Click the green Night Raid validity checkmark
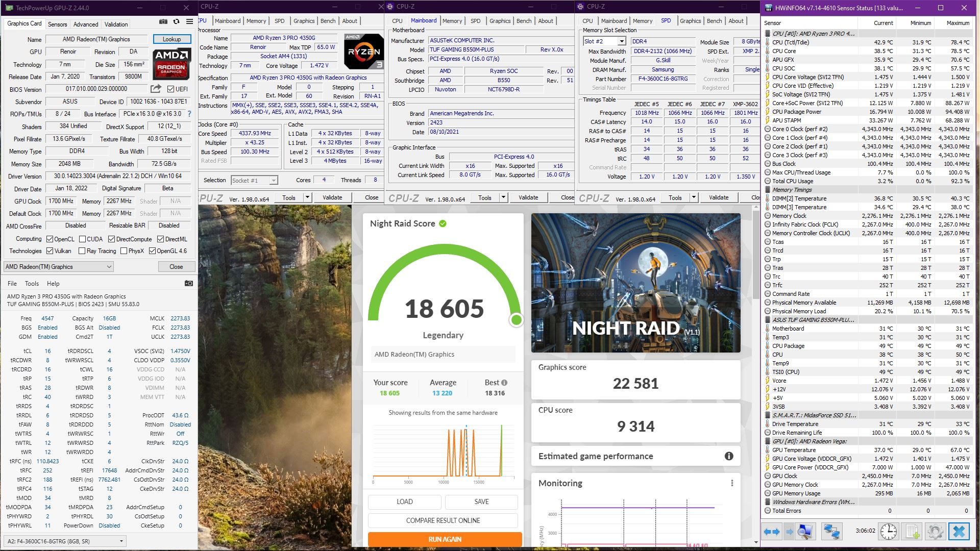The image size is (980, 551). tap(443, 223)
